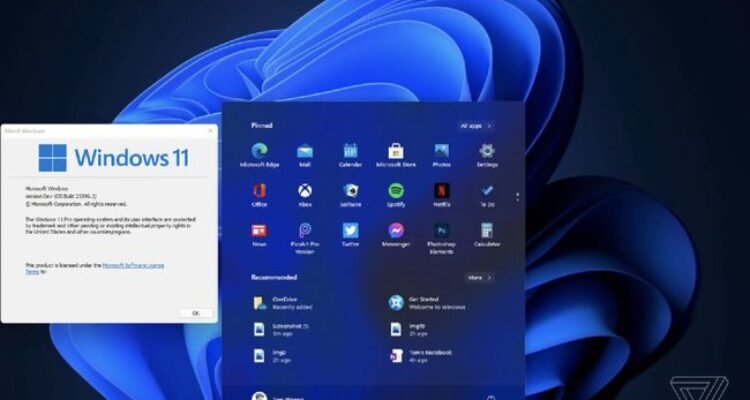Image resolution: width=750 pixels, height=400 pixels.
Task: Launch the Office app
Action: coord(259,195)
